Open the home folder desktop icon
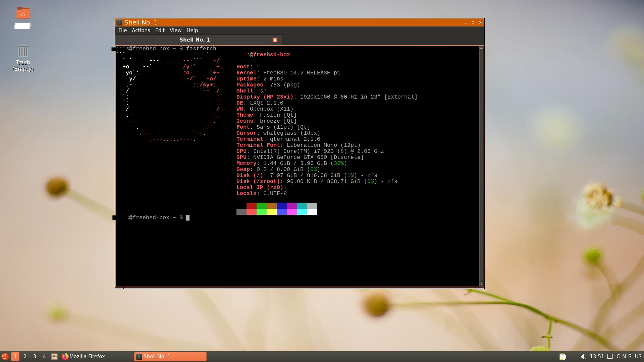644x362 pixels. point(23,13)
